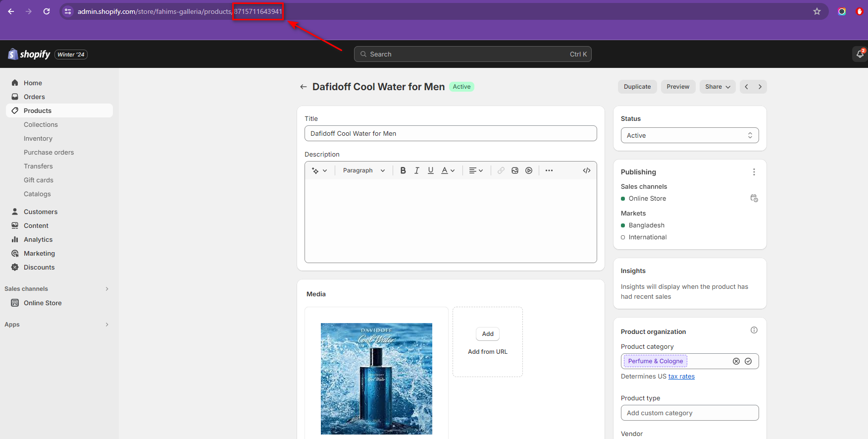Open text color picker in description toolbar
Image resolution: width=868 pixels, height=439 pixels.
(448, 170)
